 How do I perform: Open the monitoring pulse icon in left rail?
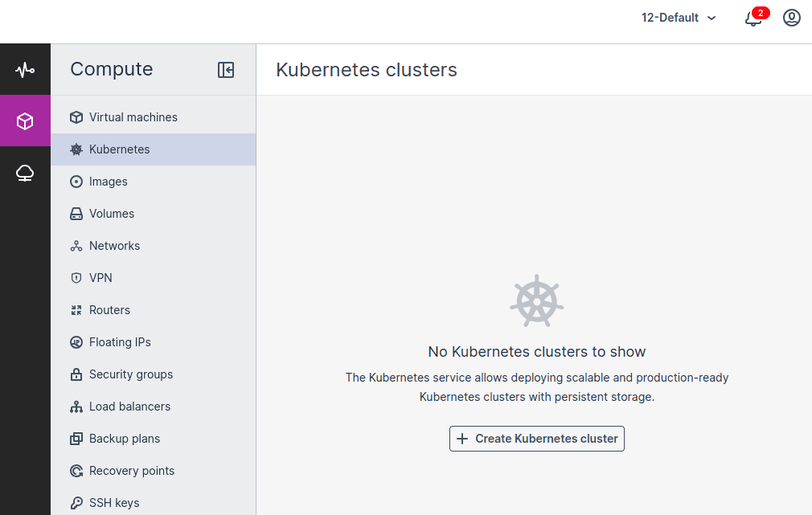tap(25, 69)
